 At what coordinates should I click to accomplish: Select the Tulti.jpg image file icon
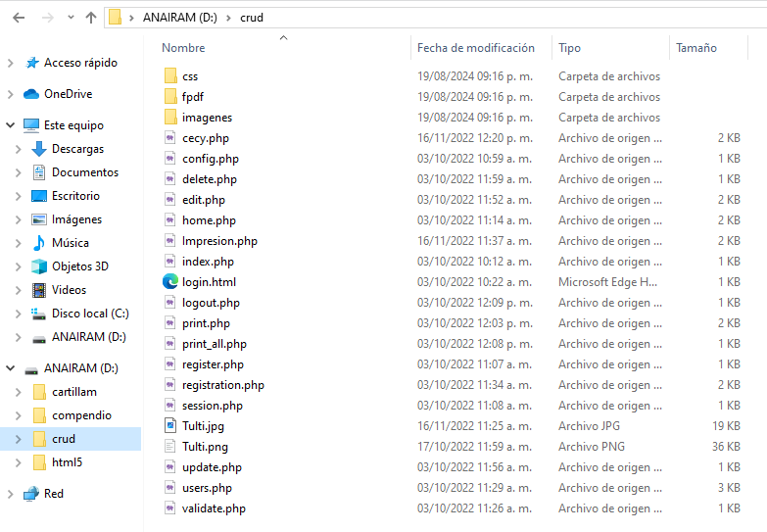[x=170, y=426]
